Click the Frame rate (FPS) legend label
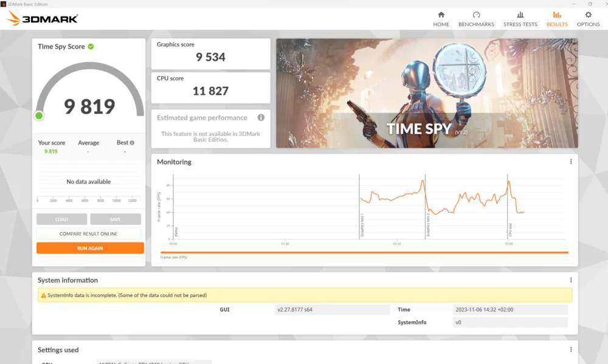 click(174, 258)
